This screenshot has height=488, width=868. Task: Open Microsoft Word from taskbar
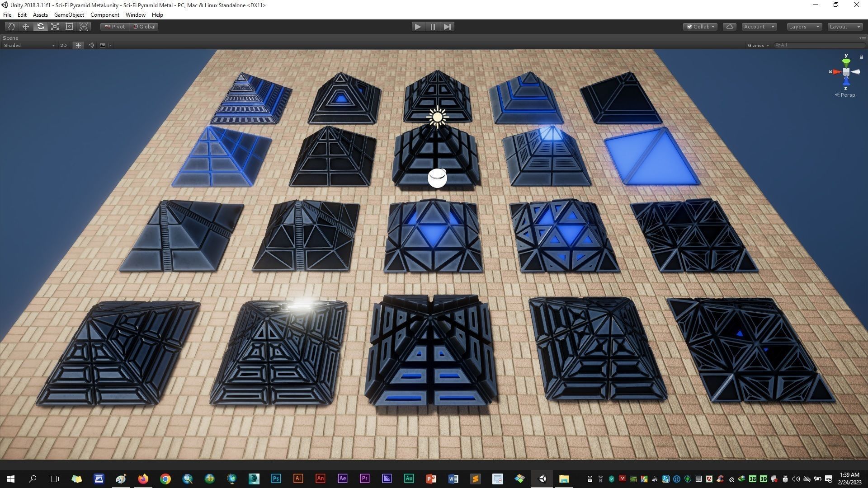[x=453, y=479]
